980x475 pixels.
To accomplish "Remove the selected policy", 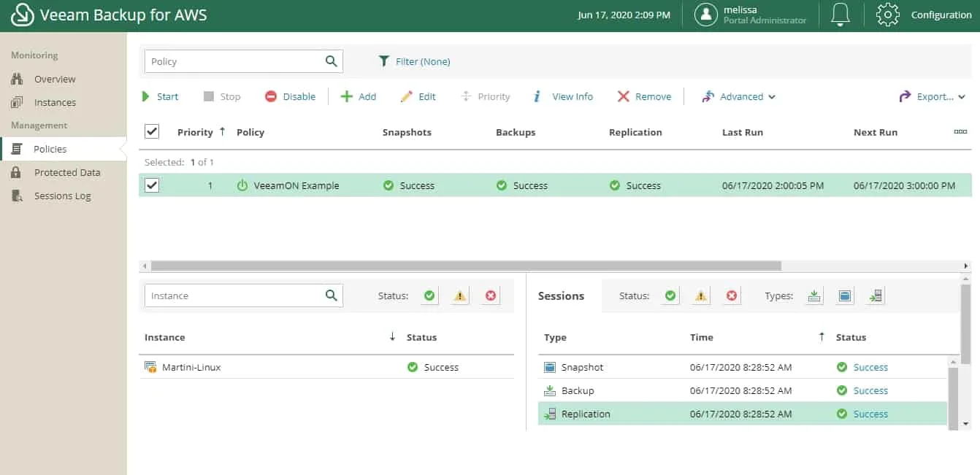I will tap(644, 96).
